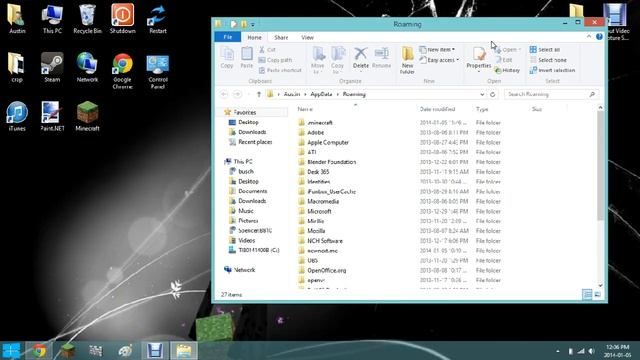
Task: Click the Rename ribbon button
Action: tap(382, 58)
